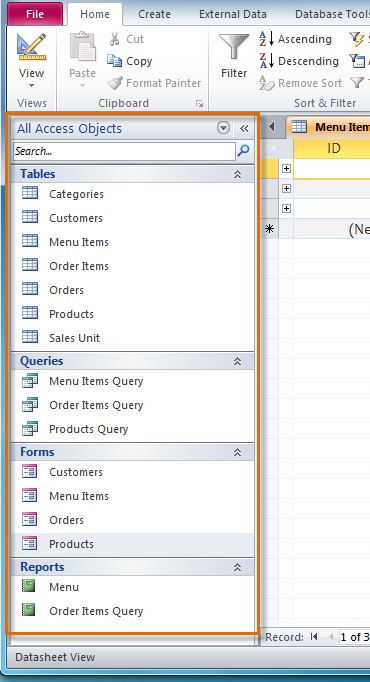Open the File tab

pos(34,14)
